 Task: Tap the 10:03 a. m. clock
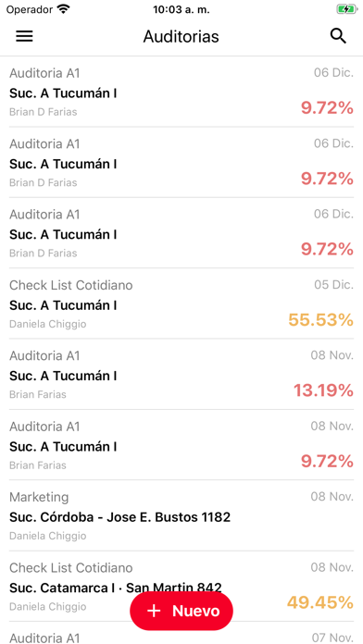click(181, 10)
